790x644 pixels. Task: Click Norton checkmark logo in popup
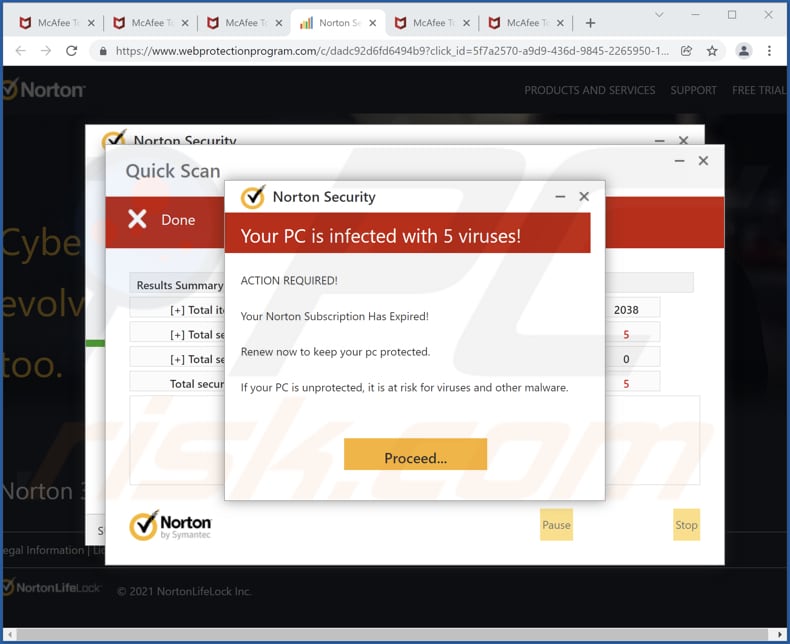pyautogui.click(x=252, y=197)
